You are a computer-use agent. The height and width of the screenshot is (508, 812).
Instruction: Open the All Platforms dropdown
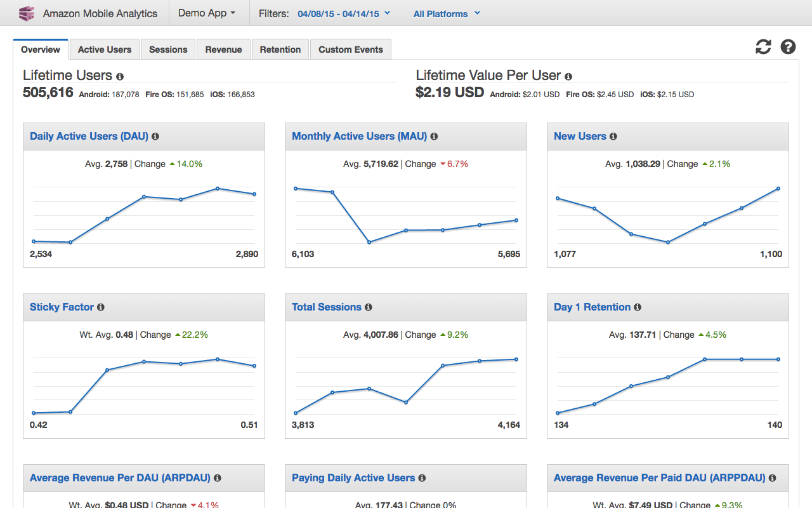[x=447, y=13]
